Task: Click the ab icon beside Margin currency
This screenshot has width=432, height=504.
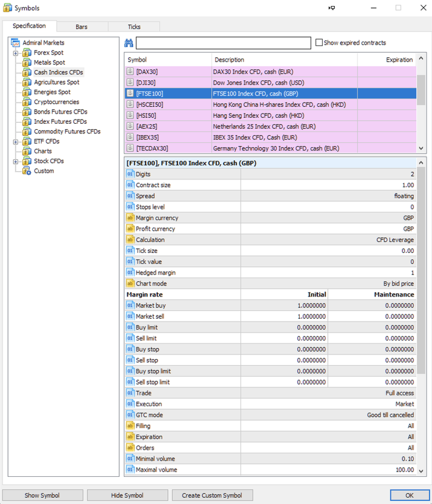Action: click(x=130, y=218)
